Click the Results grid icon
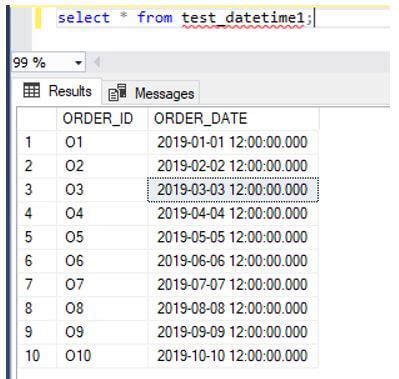The width and height of the screenshot is (399, 379). pos(32,90)
